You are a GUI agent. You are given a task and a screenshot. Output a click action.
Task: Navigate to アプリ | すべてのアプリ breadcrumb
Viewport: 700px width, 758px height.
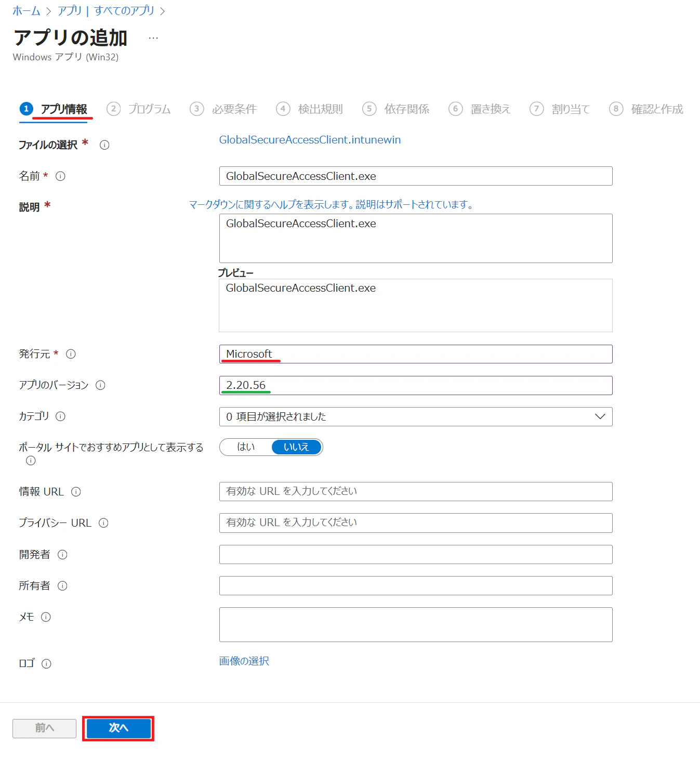[106, 11]
